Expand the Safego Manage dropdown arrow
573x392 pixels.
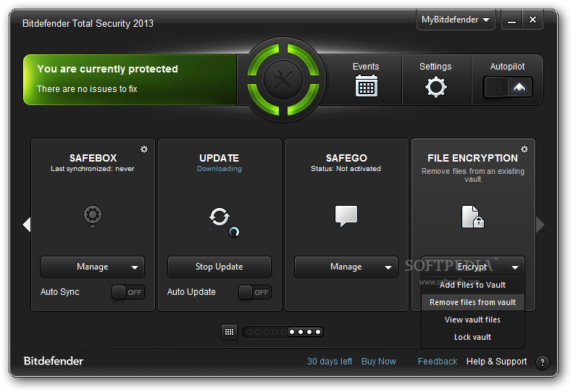[388, 267]
